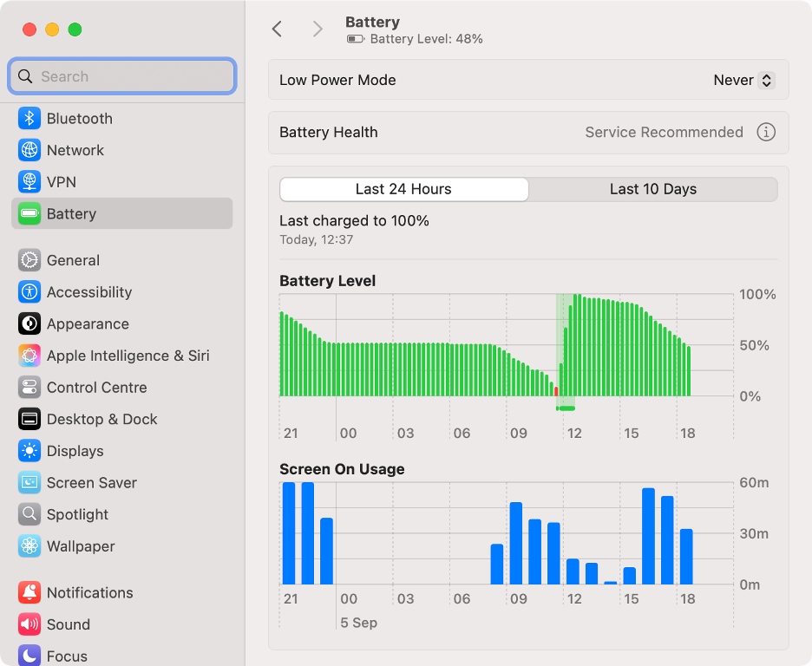Viewport: 812px width, 666px height.
Task: Click inside the Search field
Action: (x=121, y=76)
